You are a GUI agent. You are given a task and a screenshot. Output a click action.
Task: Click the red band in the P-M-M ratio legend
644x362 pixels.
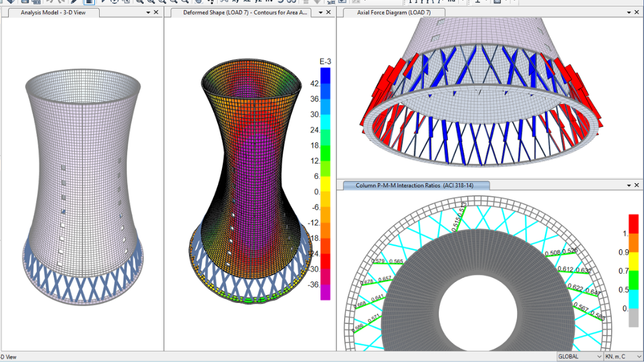coord(633,222)
